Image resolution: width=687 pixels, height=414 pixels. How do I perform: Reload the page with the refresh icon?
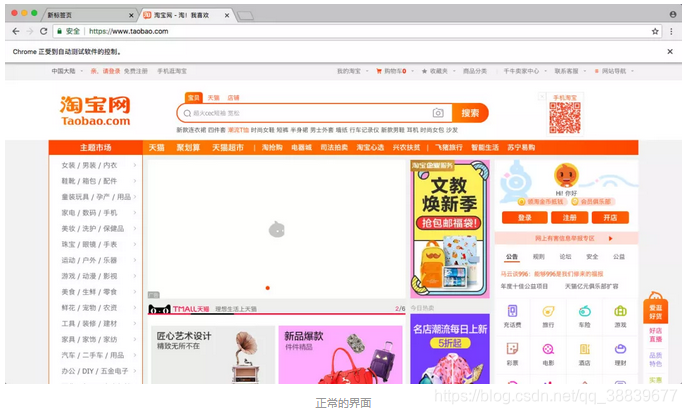tap(43, 32)
